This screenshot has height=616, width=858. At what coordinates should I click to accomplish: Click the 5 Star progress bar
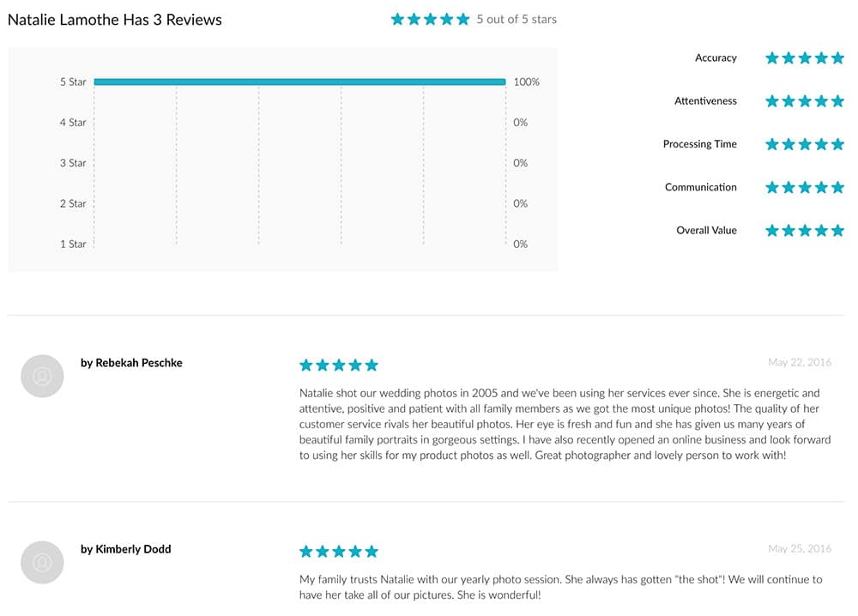click(x=299, y=82)
